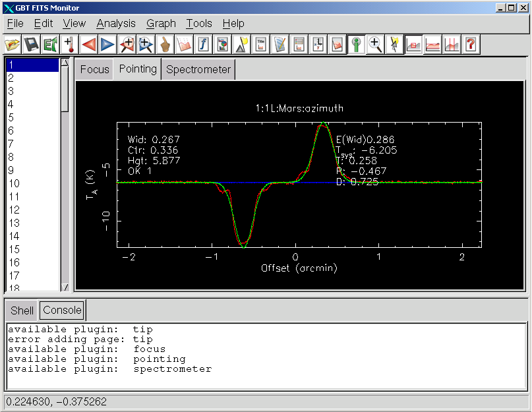Toggle the region-box graph mode button
This screenshot has height=412, width=532.
pyautogui.click(x=414, y=45)
